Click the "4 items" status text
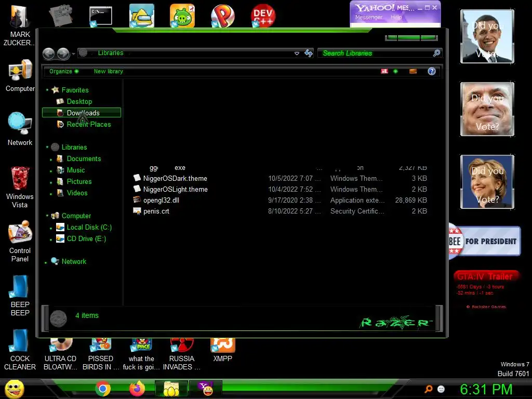 pos(87,315)
